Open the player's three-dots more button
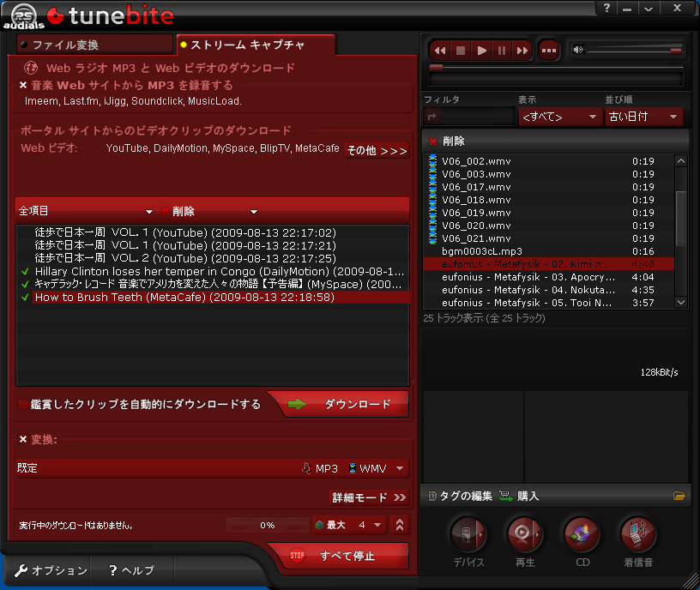This screenshot has height=590, width=700. coord(549,51)
